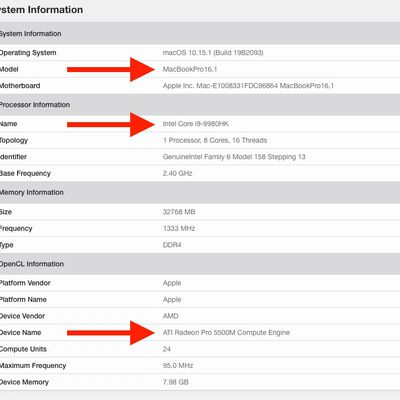Image resolution: width=400 pixels, height=400 pixels.
Task: Select the 'MacBookPro16,1' model value
Action: pyautogui.click(x=190, y=69)
